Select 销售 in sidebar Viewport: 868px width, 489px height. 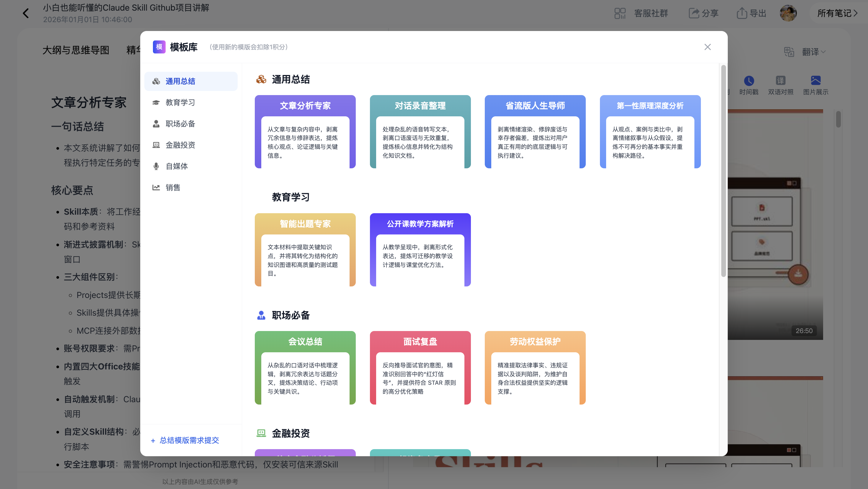[x=191, y=188]
